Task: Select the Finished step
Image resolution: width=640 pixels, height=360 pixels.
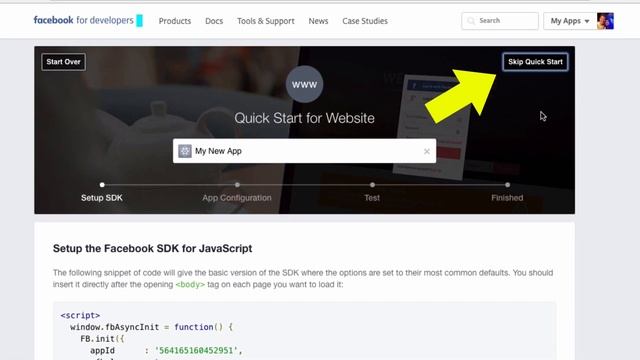Action: tap(507, 193)
